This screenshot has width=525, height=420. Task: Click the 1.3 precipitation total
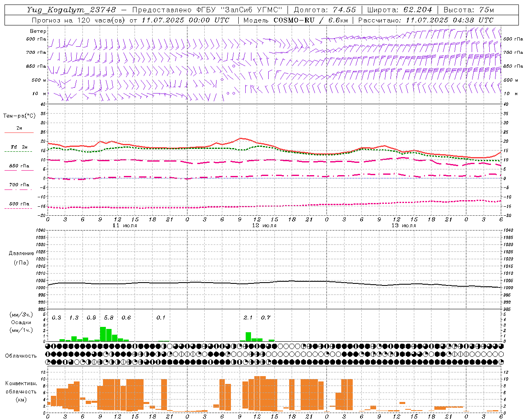coord(74,318)
